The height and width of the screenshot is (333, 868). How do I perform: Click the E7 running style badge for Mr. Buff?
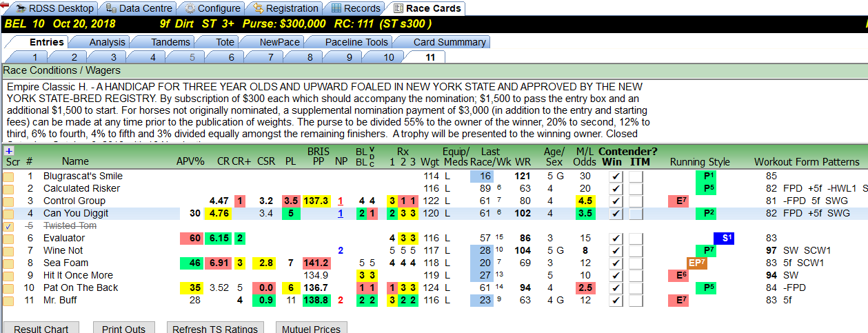tap(678, 300)
